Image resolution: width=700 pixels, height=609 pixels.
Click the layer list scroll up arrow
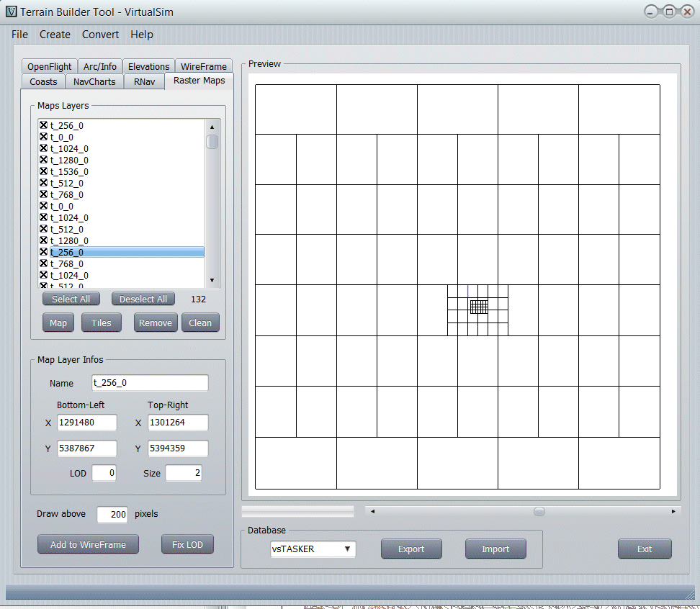[x=212, y=127]
